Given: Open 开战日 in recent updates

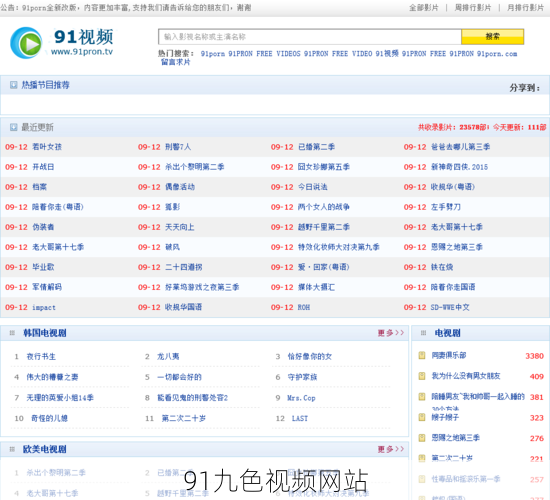Looking at the screenshot, I should pos(43,167).
